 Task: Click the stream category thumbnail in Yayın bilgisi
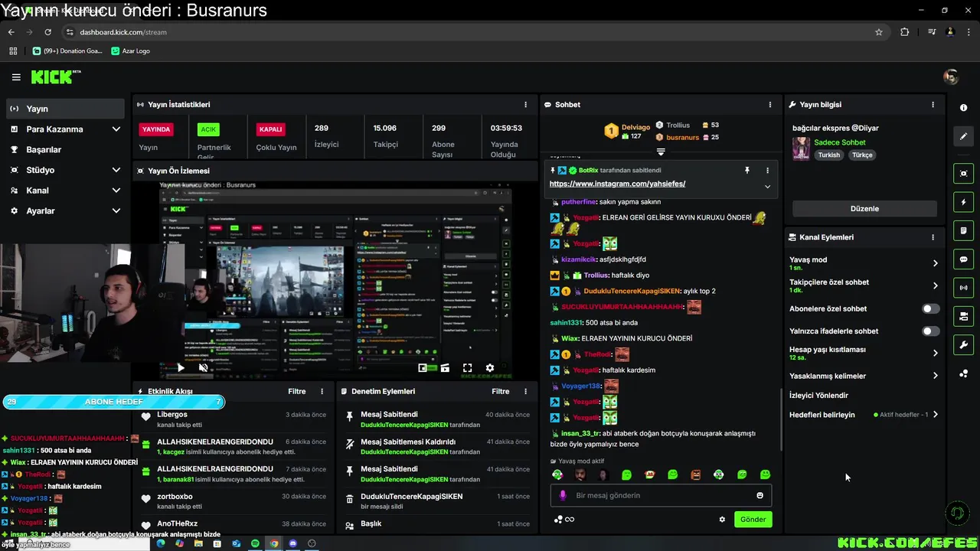[801, 148]
